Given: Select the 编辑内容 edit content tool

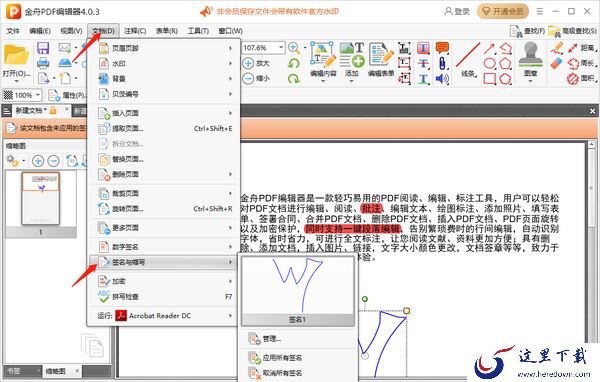Looking at the screenshot, I should pos(323,59).
